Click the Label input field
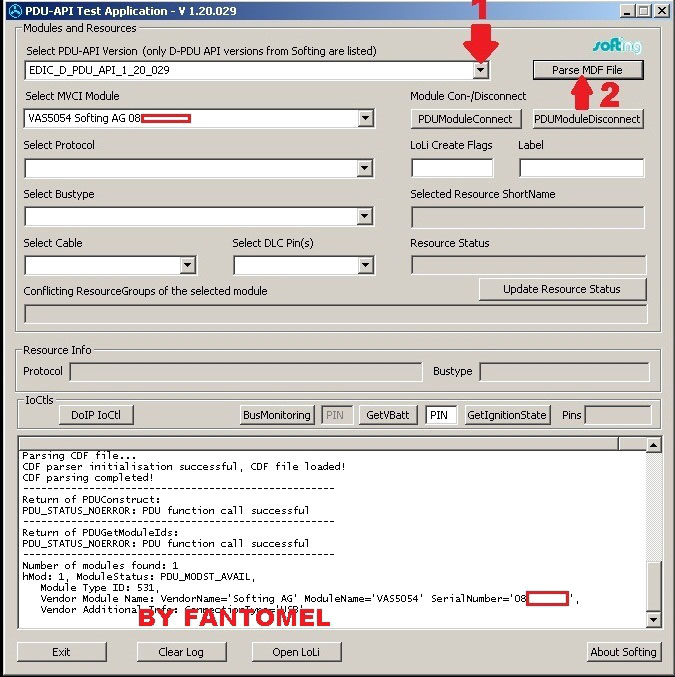 (x=581, y=168)
